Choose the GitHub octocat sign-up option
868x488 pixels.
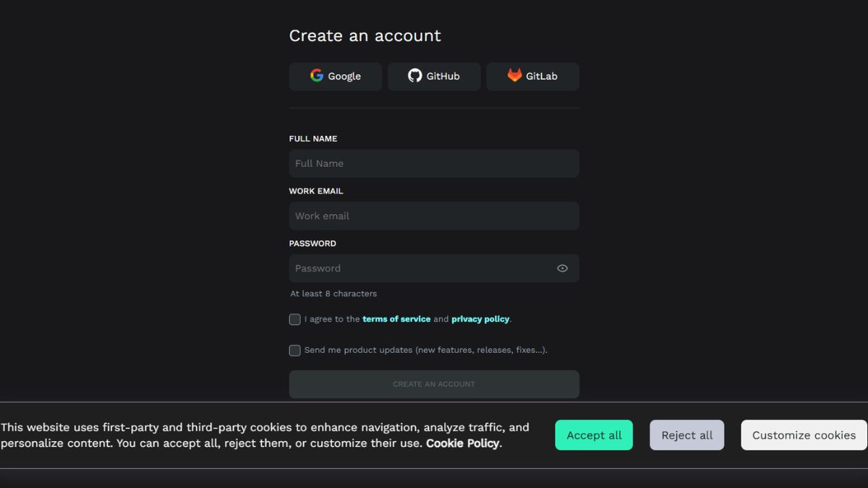point(434,76)
